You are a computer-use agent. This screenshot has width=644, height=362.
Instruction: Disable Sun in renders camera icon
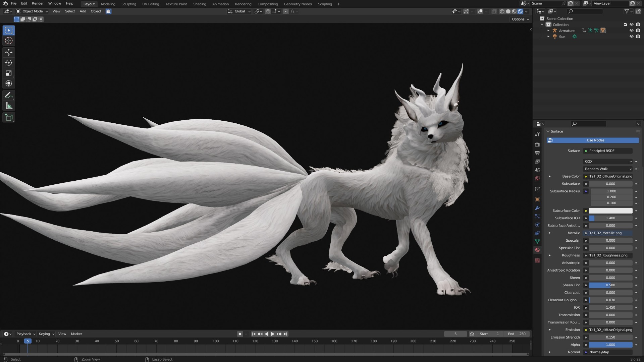[638, 37]
